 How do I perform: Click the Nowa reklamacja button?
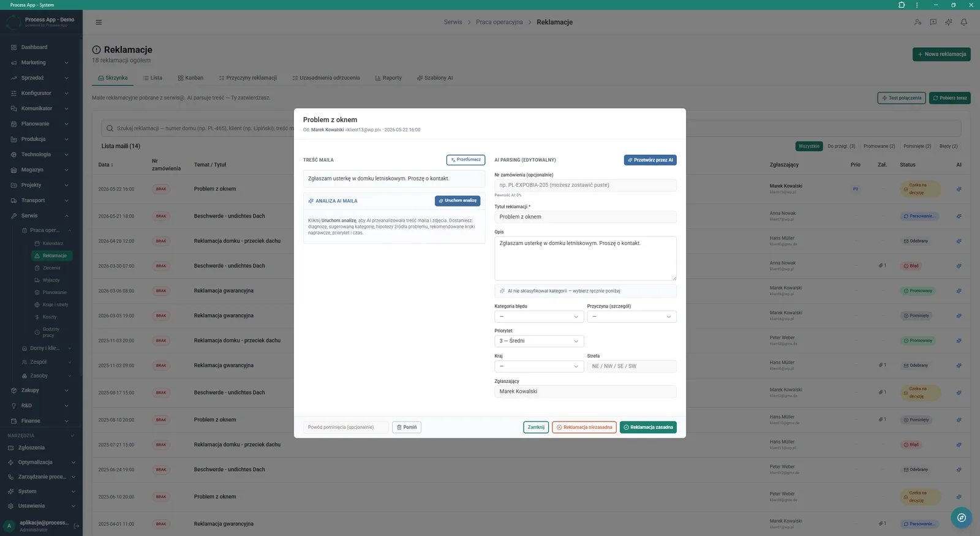point(941,54)
